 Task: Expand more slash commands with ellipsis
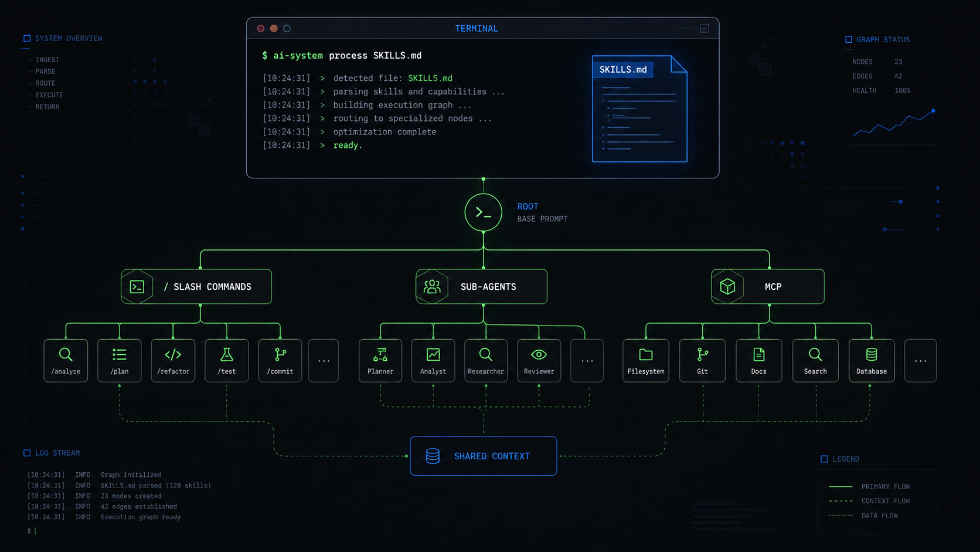[x=324, y=361]
